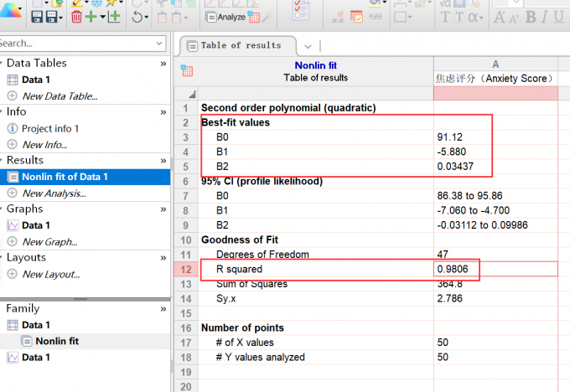Click the red trash delete icon
Screen dimensions: 570x392
[x=77, y=16]
